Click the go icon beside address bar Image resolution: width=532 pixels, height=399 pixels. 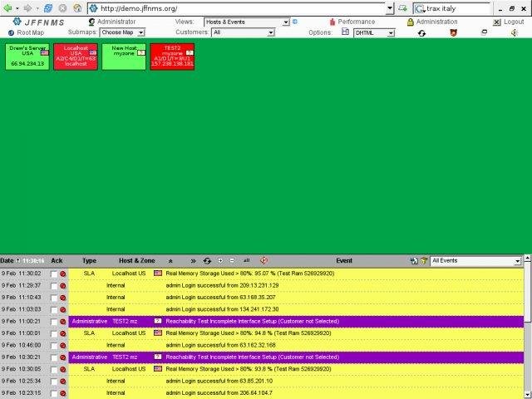coord(402,7)
